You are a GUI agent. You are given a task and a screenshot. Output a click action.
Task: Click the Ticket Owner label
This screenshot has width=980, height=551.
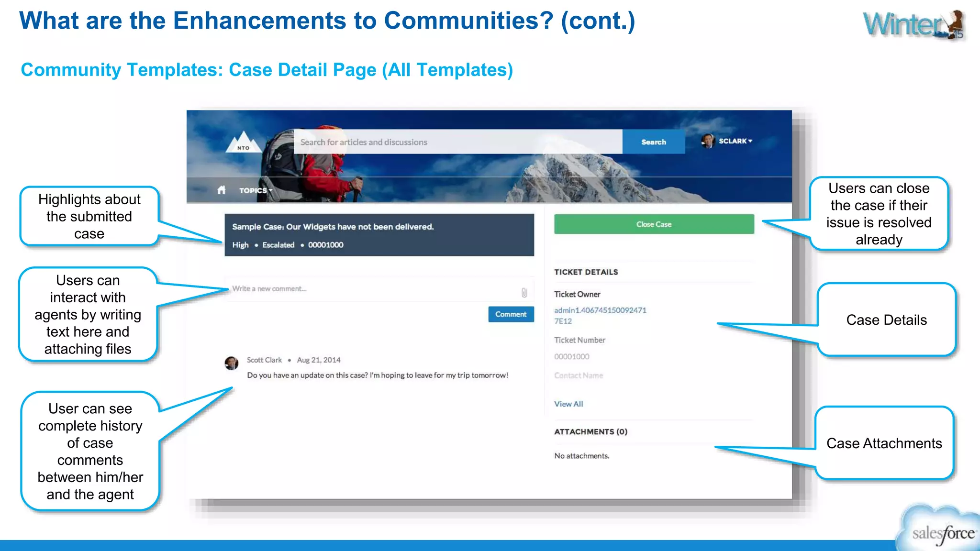pyautogui.click(x=577, y=294)
